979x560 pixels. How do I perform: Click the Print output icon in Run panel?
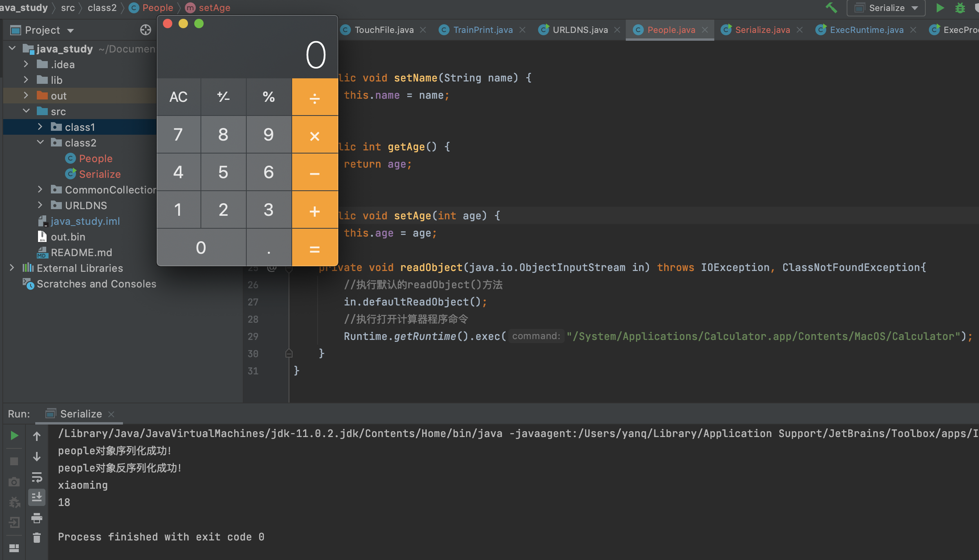coord(37,518)
